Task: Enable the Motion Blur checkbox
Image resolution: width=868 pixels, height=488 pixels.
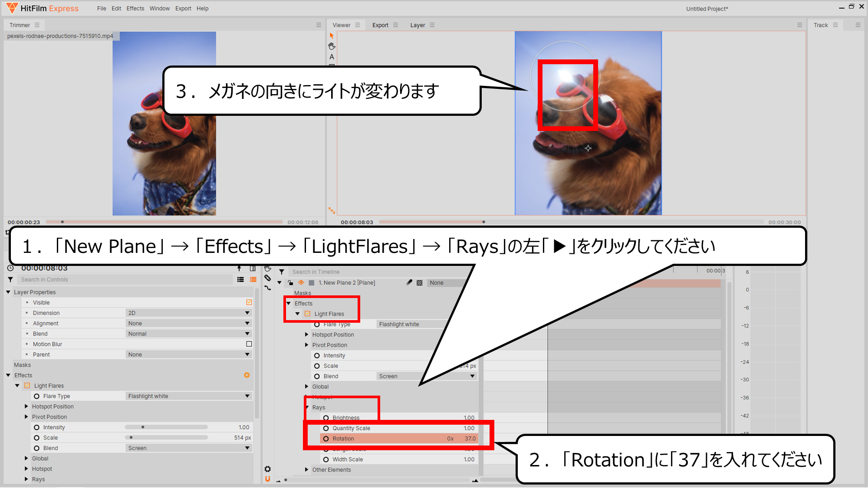Action: [249, 344]
